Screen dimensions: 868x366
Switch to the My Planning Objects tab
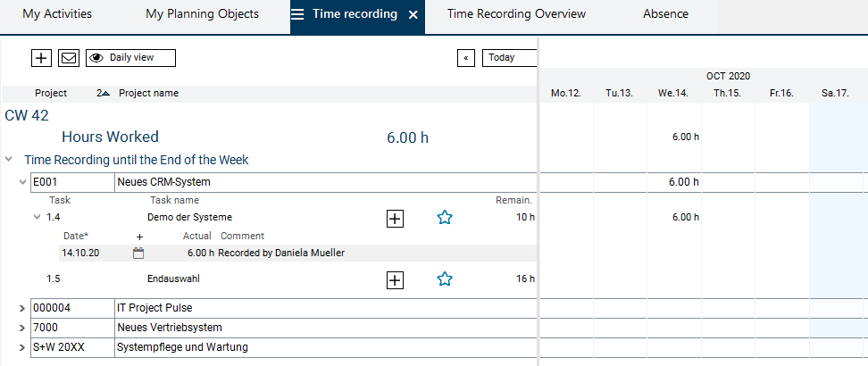click(x=202, y=14)
